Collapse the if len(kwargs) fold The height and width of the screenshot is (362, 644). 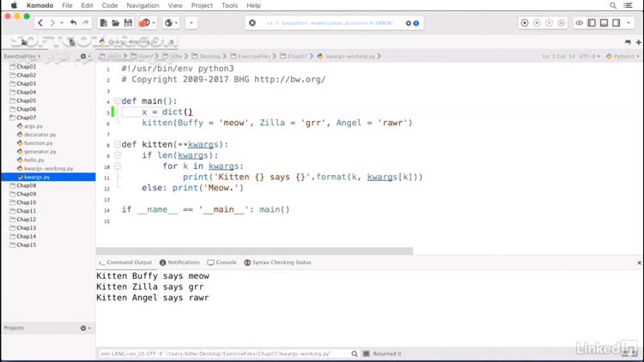pos(117,155)
